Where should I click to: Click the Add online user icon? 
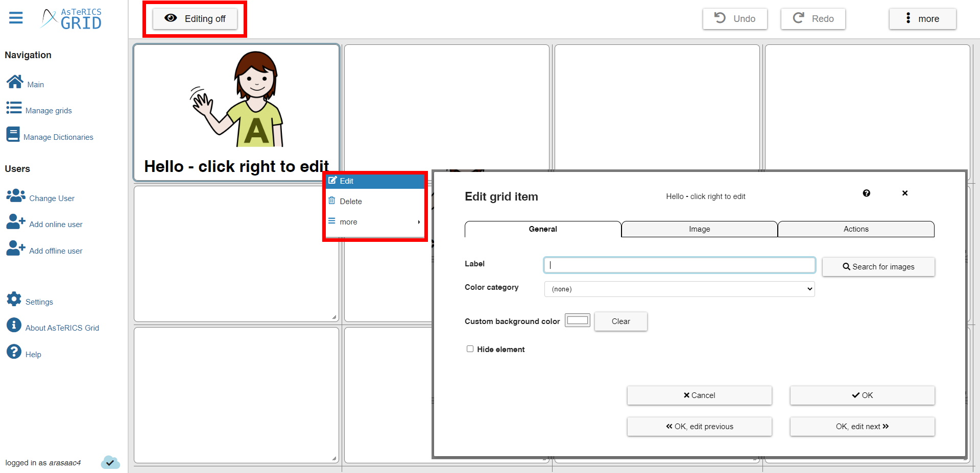coord(15,221)
